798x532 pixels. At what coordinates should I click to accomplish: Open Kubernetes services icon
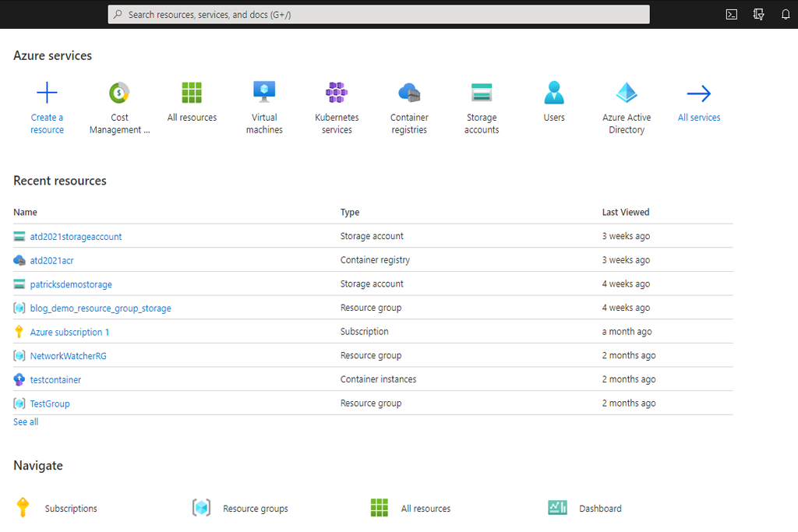pos(337,93)
